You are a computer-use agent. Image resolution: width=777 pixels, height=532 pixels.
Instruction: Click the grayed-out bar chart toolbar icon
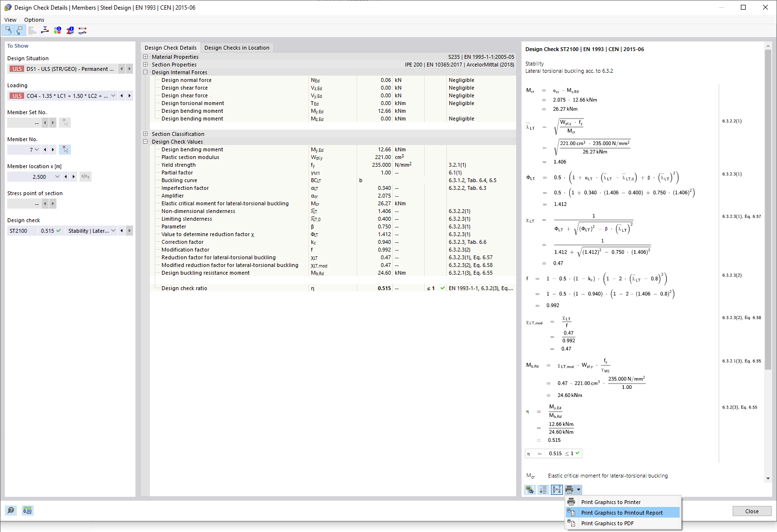pyautogui.click(x=32, y=30)
